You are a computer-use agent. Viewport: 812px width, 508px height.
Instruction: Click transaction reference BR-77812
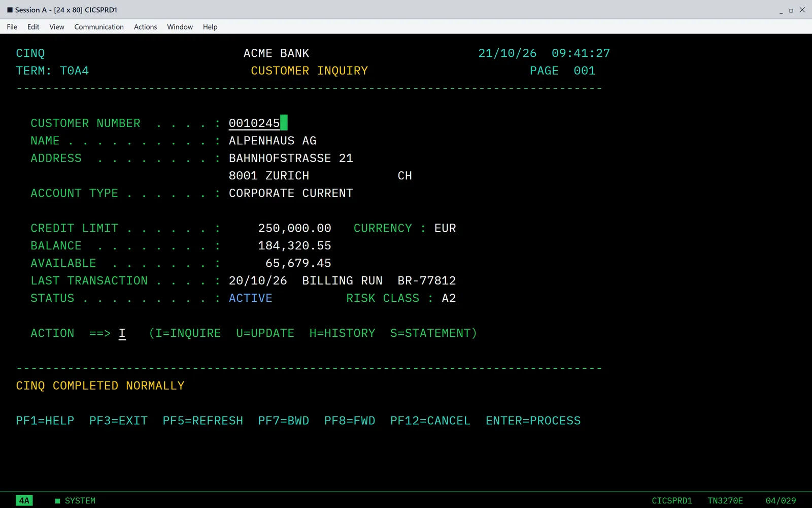pyautogui.click(x=427, y=281)
